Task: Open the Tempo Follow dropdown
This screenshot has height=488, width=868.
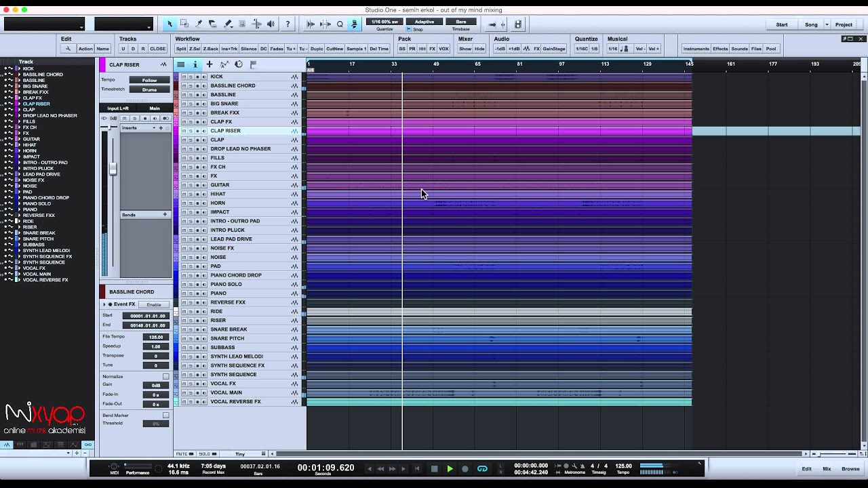Action: click(x=149, y=80)
